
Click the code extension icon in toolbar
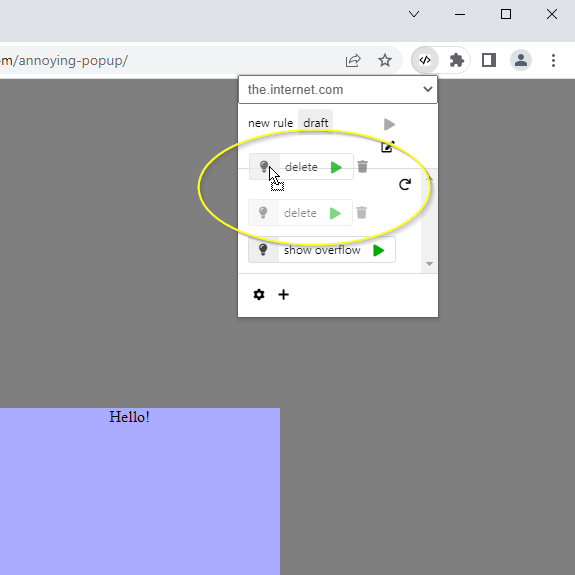425,60
